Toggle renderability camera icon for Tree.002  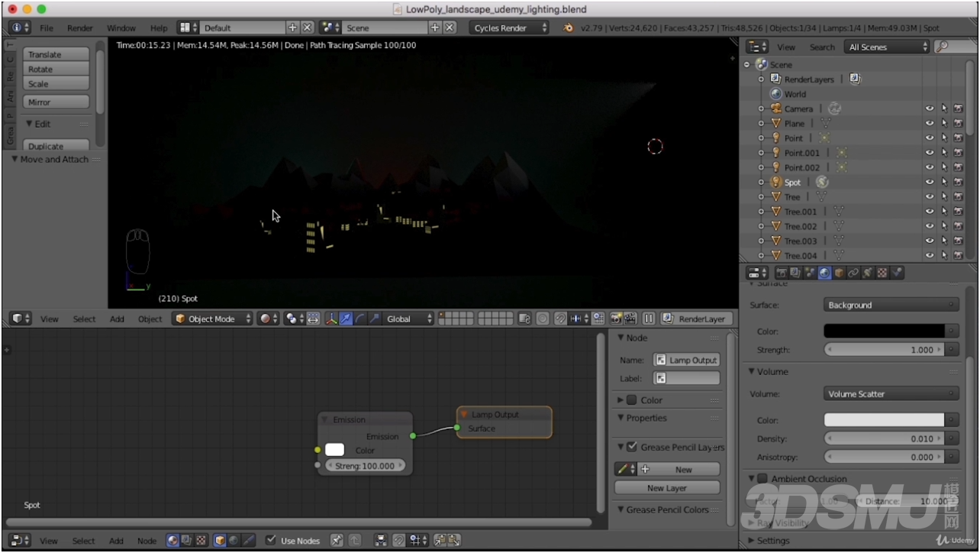click(959, 226)
